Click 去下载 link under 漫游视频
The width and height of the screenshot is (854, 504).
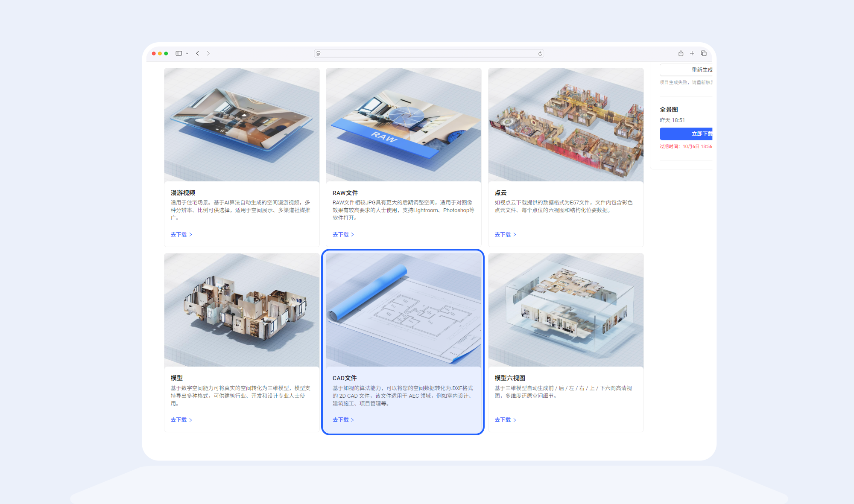181,234
